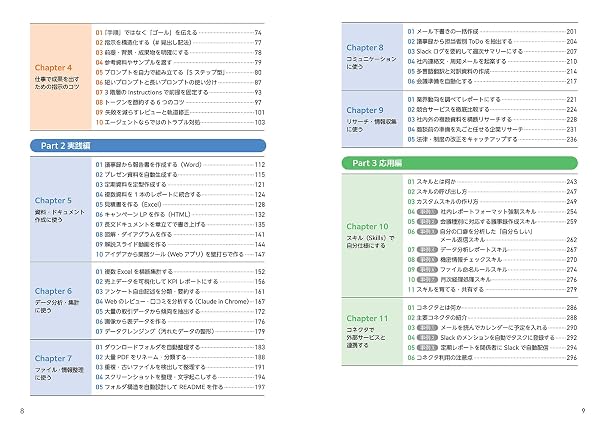Click the "(Word)" entry on page 112
Image resolution: width=606 pixels, height=430 pixels.
(180, 165)
